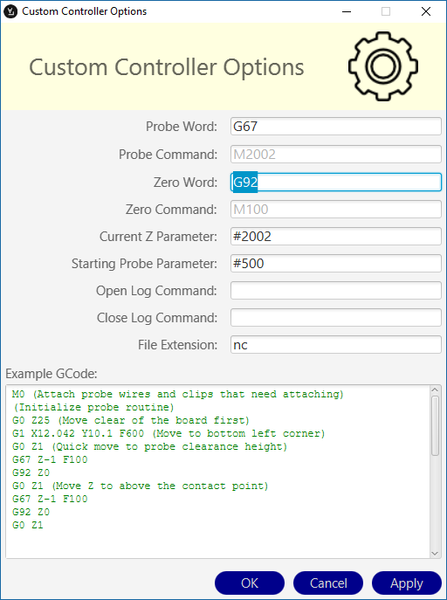This screenshot has height=600, width=447.
Task: Click the Cancel button
Action: pyautogui.click(x=328, y=583)
